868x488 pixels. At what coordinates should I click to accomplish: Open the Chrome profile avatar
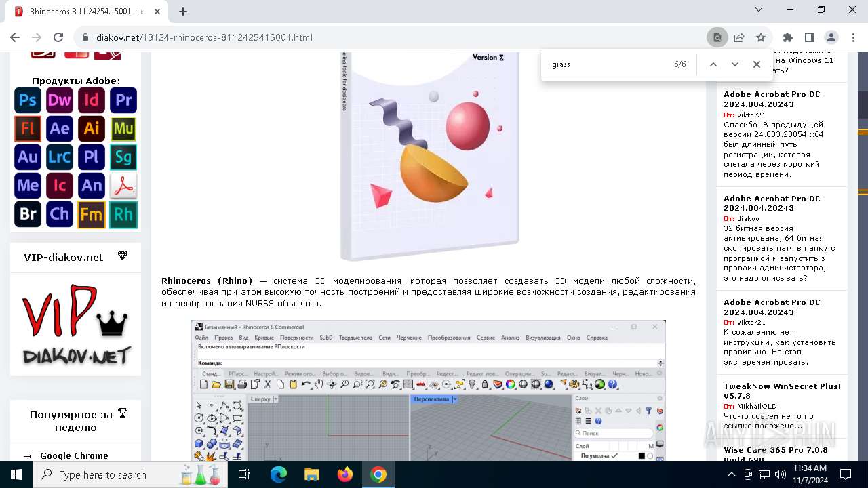[831, 37]
